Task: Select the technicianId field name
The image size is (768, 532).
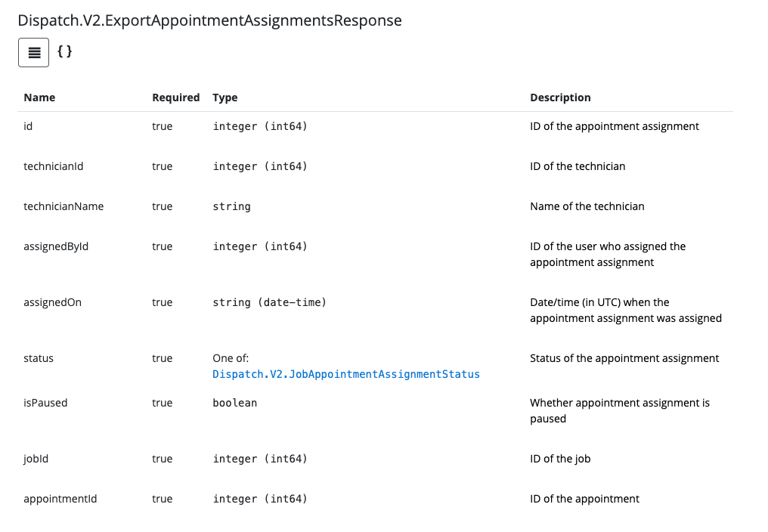Action: point(54,166)
